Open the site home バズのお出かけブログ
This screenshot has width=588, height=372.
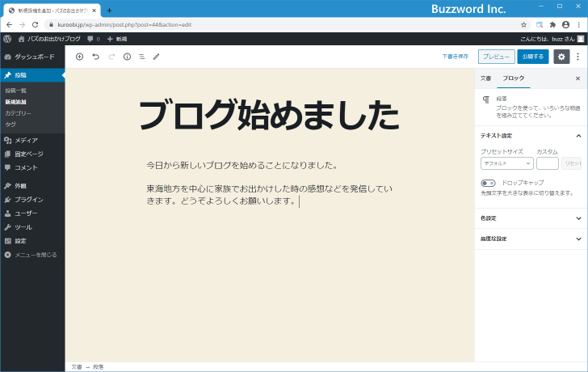tap(49, 39)
